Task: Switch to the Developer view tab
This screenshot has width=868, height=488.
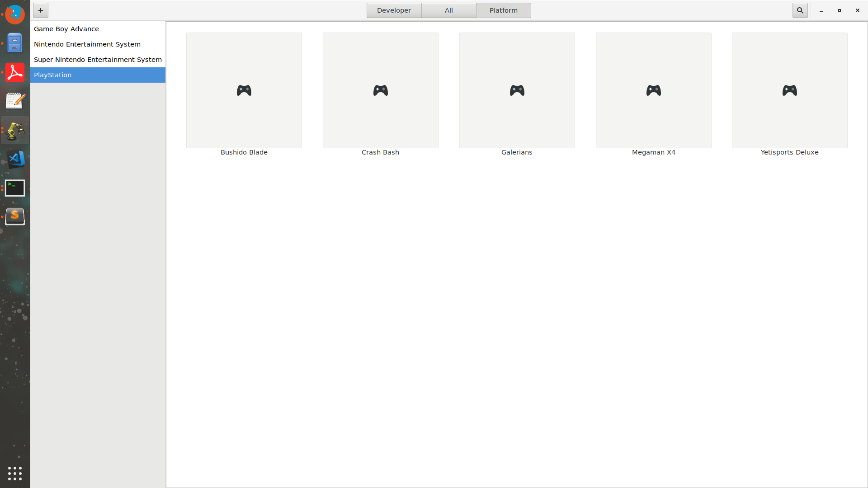Action: pos(394,10)
